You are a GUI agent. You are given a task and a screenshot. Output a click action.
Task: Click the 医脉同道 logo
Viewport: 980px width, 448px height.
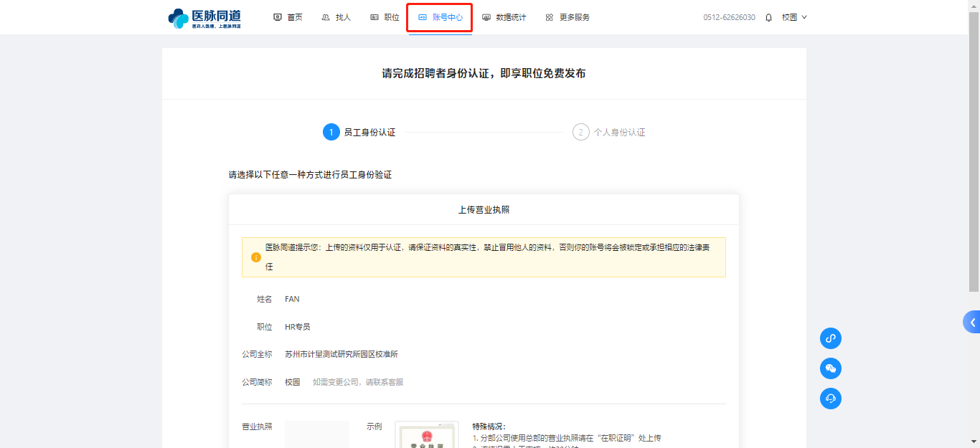point(204,18)
